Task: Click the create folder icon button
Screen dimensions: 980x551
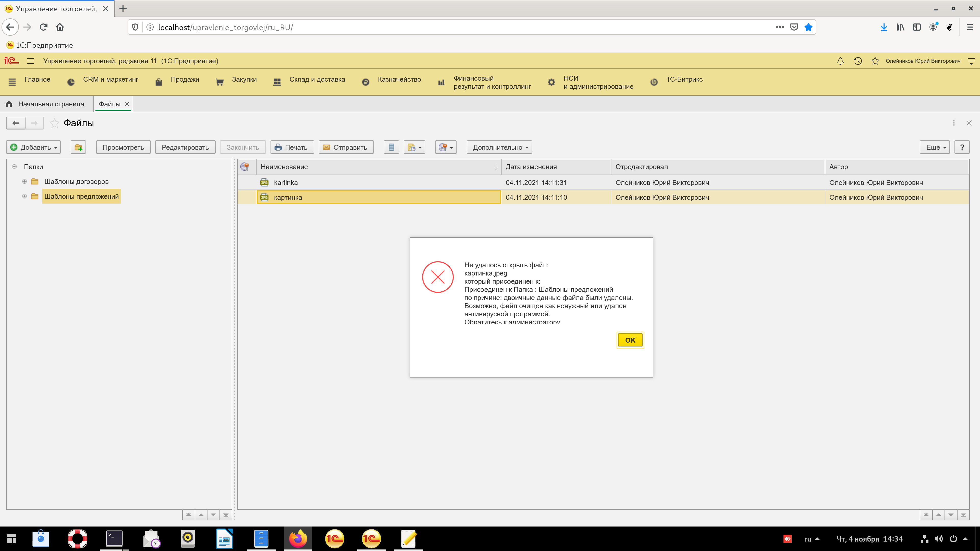Action: pos(78,147)
